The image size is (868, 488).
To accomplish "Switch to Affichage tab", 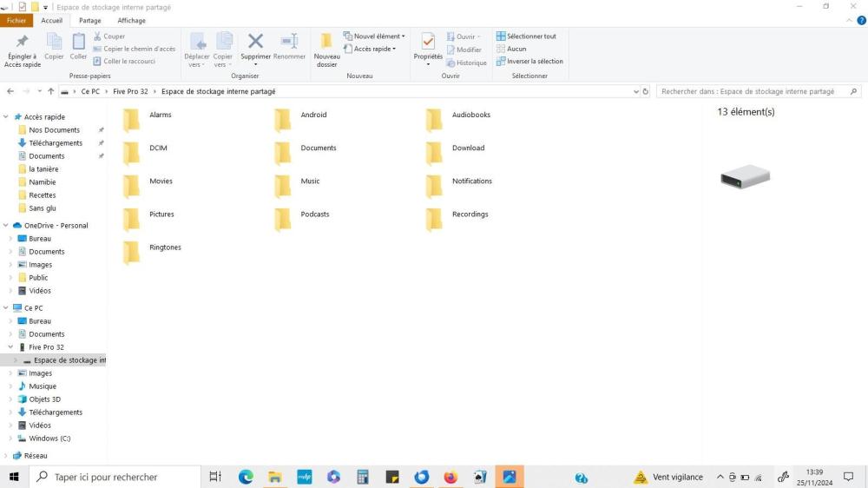I will (131, 21).
